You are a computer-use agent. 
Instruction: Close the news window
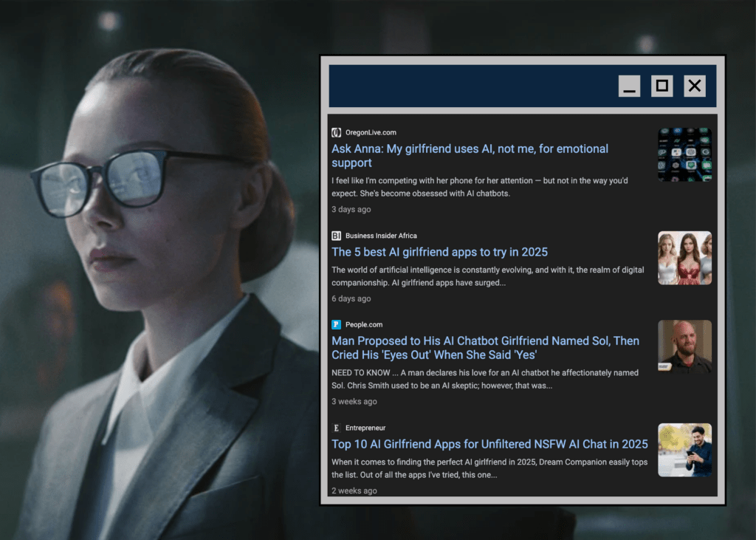coord(694,86)
